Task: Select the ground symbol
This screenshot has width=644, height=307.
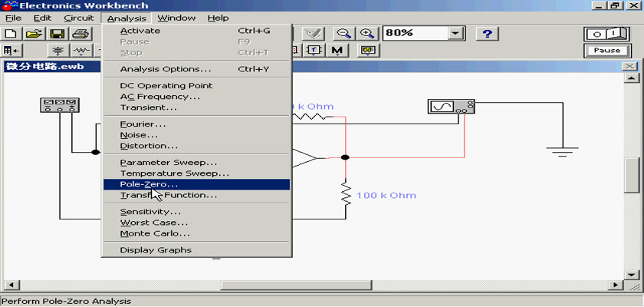Action: point(562,151)
